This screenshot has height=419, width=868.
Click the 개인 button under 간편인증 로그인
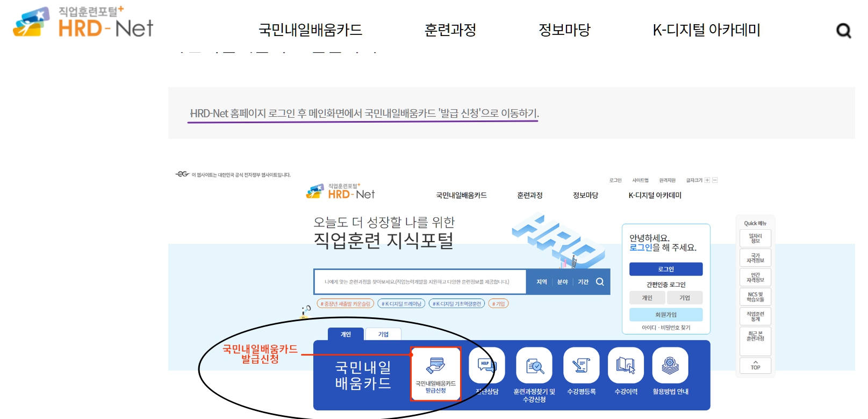pos(647,297)
